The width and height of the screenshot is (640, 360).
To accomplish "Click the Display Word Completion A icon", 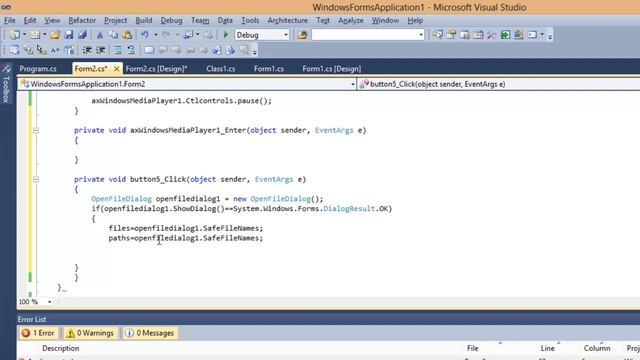I will 55,50.
